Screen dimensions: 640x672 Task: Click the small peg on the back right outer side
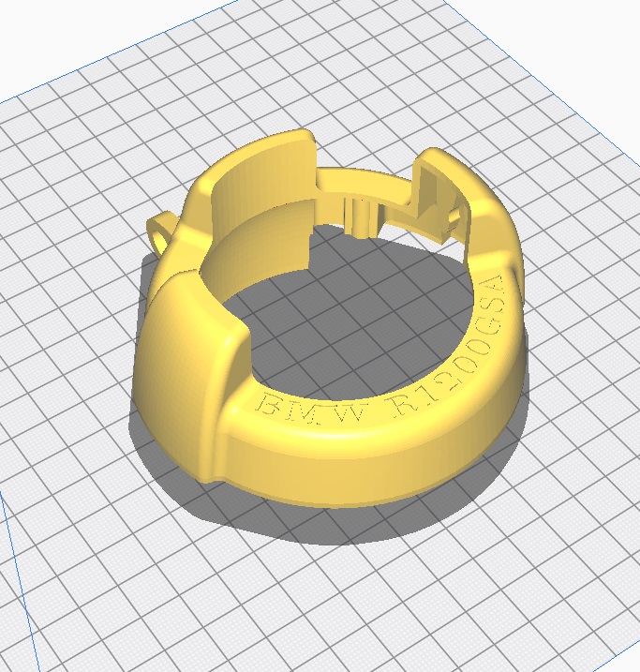[458, 217]
